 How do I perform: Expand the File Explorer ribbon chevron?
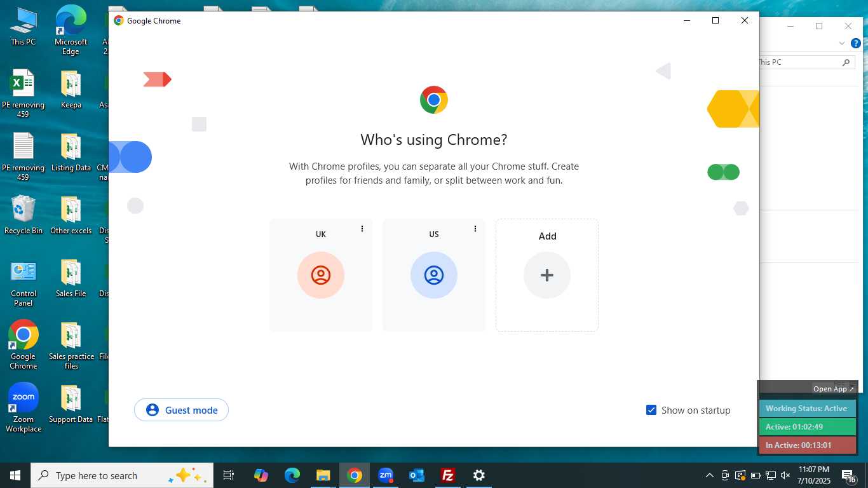tap(842, 43)
